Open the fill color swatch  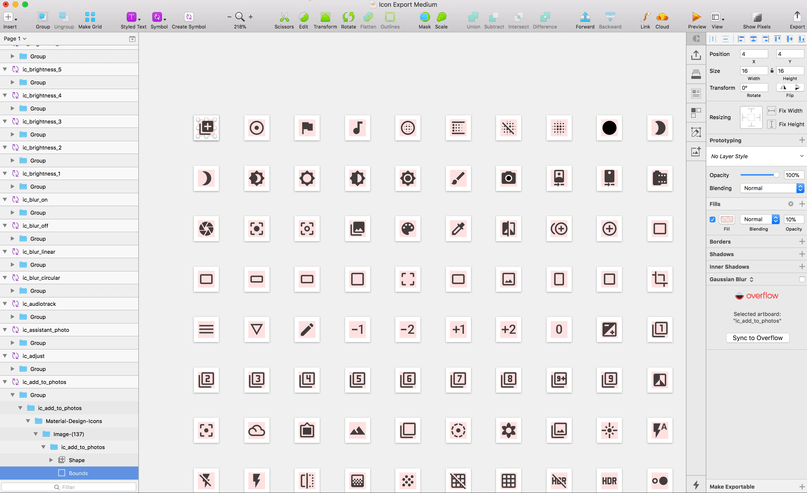[x=727, y=220]
